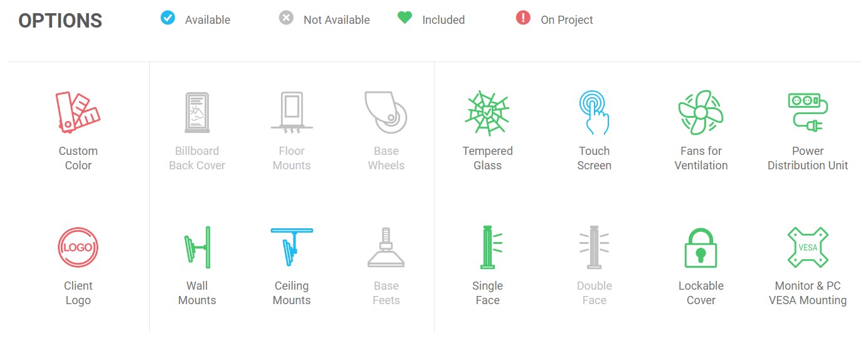The width and height of the screenshot is (868, 343).
Task: Click the gray Not Available legend icon
Action: point(286,18)
